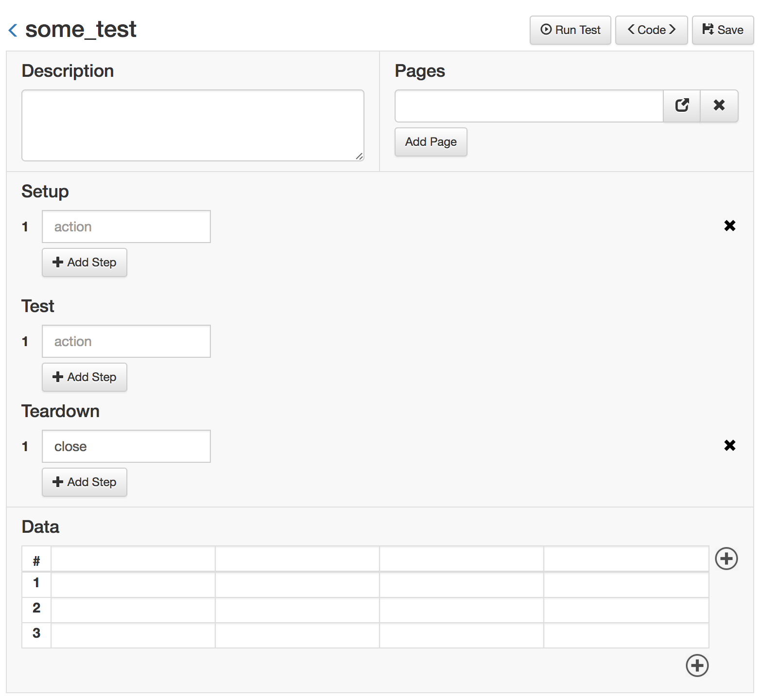Run the test with Run Test

pos(570,30)
